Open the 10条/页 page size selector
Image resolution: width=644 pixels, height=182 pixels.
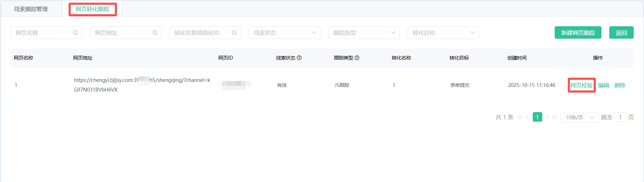pos(579,117)
